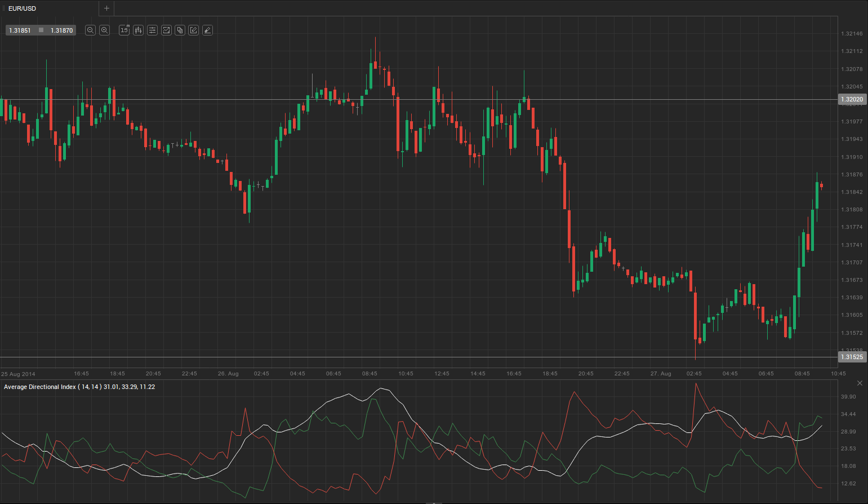868x504 pixels.
Task: Zoom out of the EUR/USD chart
Action: [90, 30]
